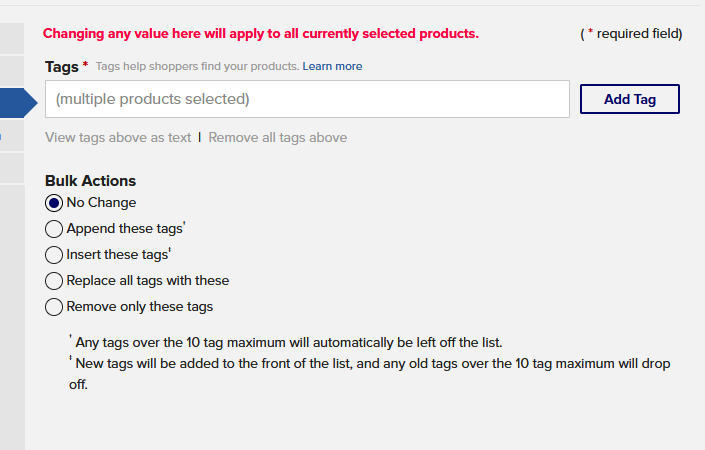Click the Bulk Actions heading
This screenshot has width=705, height=450.
coord(90,181)
